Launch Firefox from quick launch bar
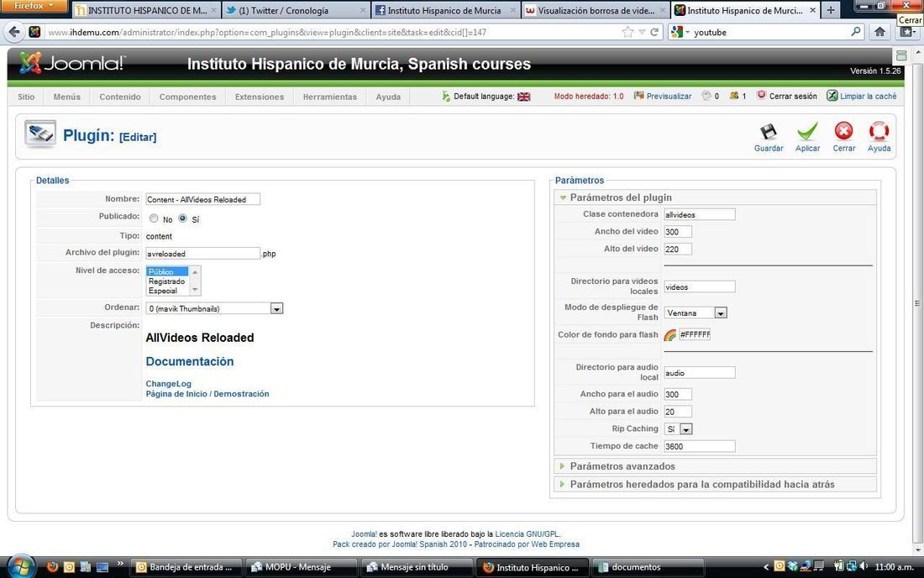924x578 pixels. tap(52, 567)
